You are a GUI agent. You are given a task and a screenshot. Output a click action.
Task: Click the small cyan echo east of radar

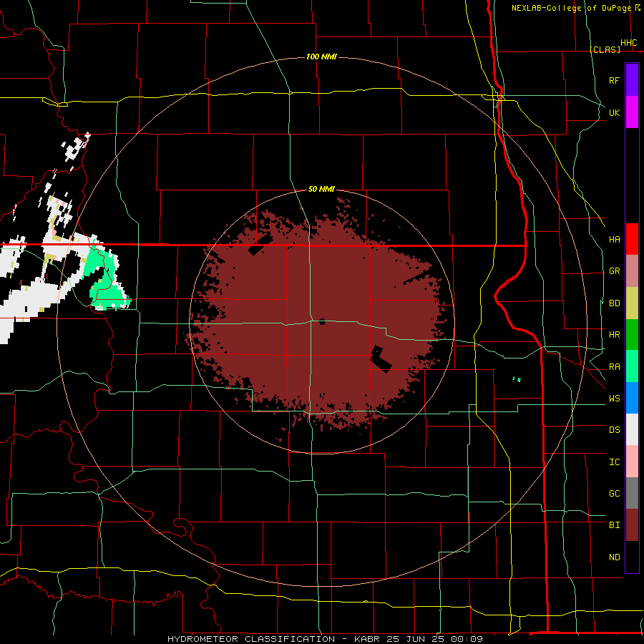coord(517,379)
